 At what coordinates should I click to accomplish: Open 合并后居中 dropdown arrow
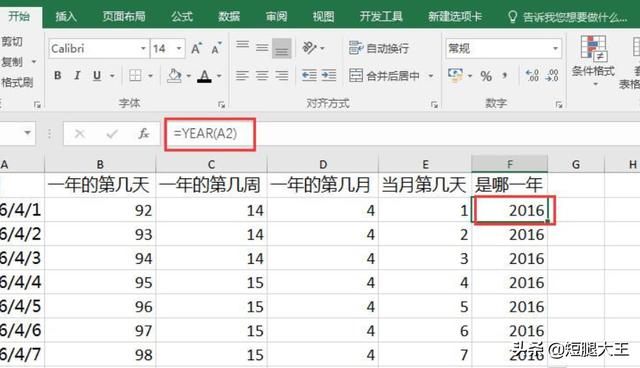tap(431, 76)
